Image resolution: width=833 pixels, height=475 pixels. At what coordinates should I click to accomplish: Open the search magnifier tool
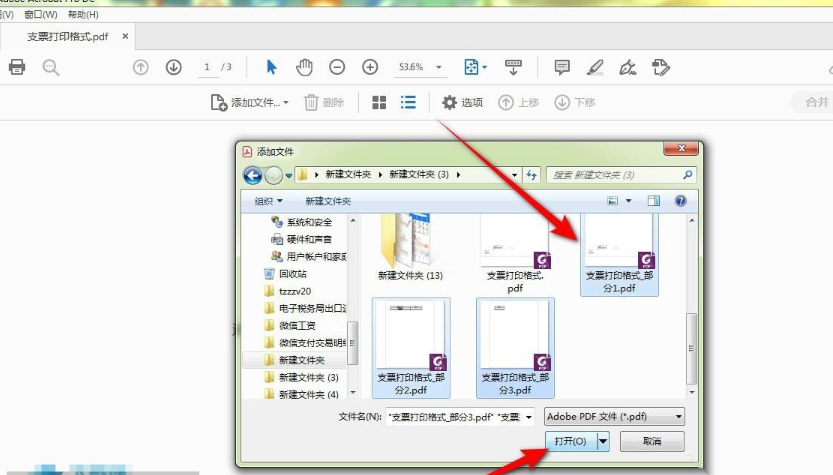coord(51,67)
